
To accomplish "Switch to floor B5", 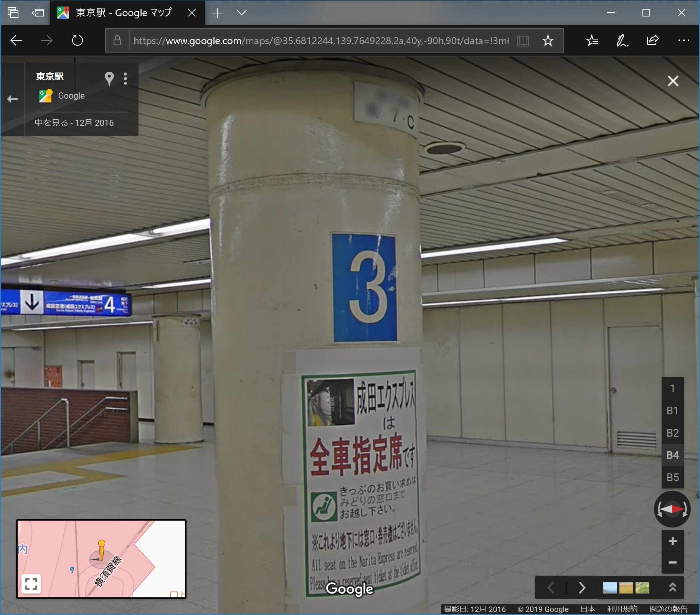I will 672,477.
